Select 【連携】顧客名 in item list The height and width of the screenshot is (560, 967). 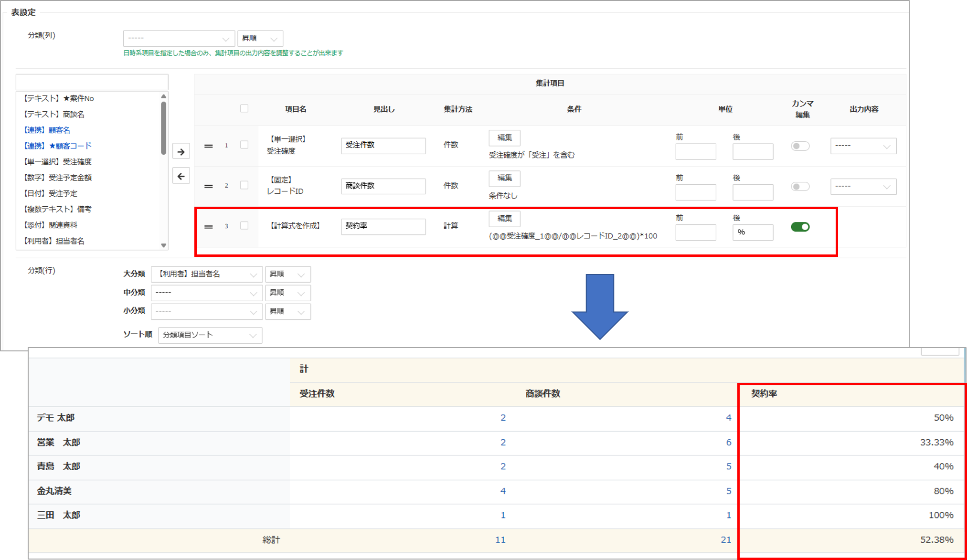point(47,130)
